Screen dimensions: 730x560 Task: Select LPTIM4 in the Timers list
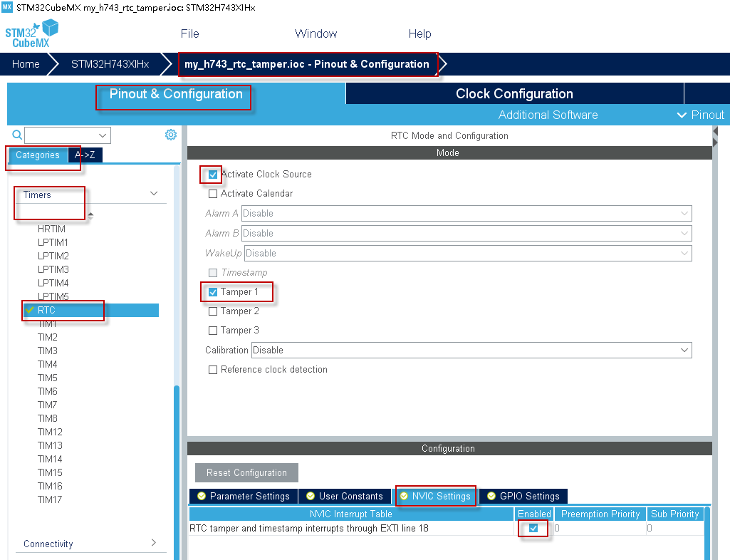click(53, 283)
